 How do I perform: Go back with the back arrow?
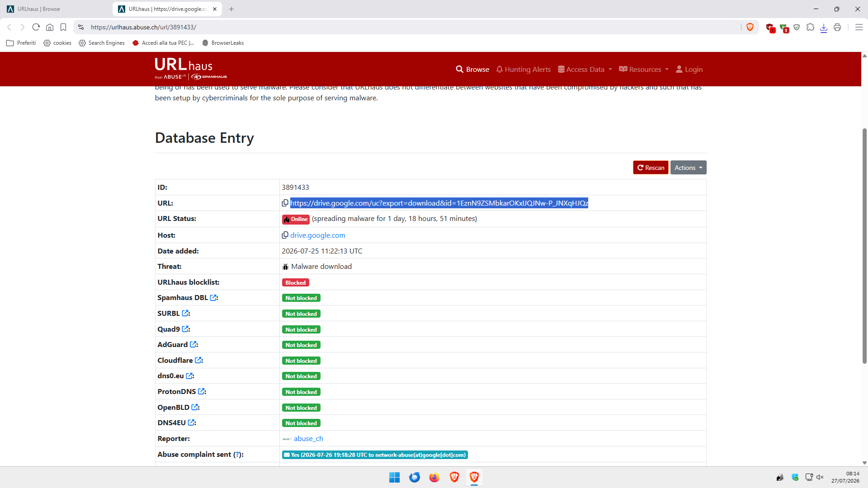[x=9, y=27]
